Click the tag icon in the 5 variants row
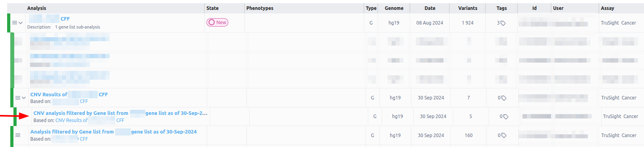The width and height of the screenshot is (644, 147). point(506,117)
